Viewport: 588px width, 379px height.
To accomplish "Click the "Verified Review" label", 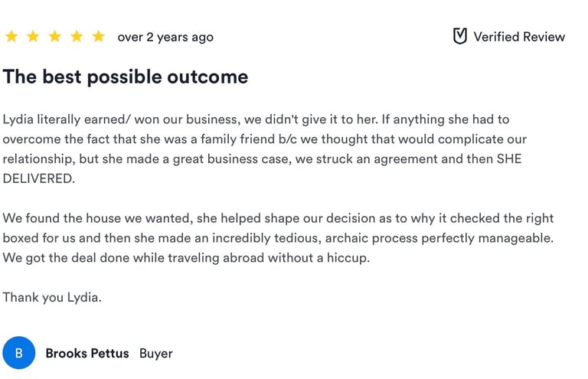I will click(x=519, y=37).
